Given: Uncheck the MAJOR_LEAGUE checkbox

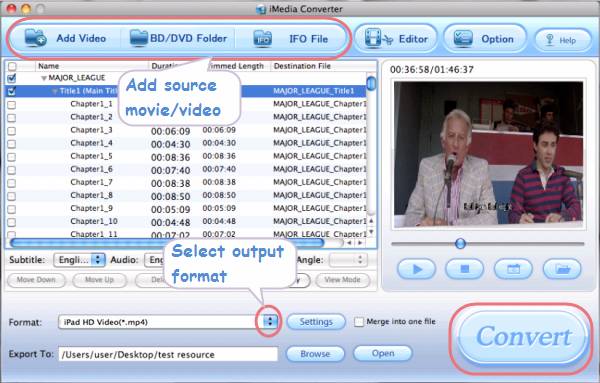Looking at the screenshot, I should (x=12, y=78).
